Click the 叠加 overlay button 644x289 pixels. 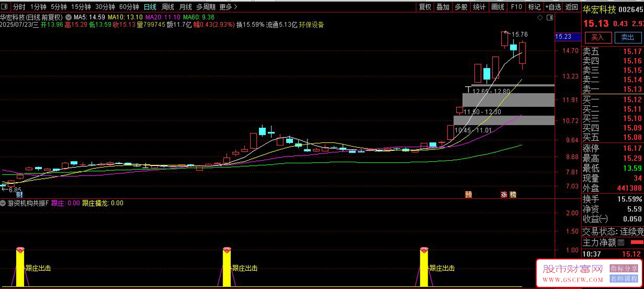point(443,7)
